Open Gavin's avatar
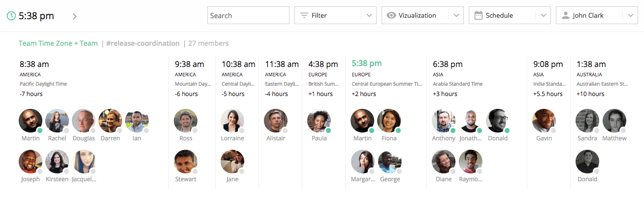644x199 pixels. click(x=544, y=121)
